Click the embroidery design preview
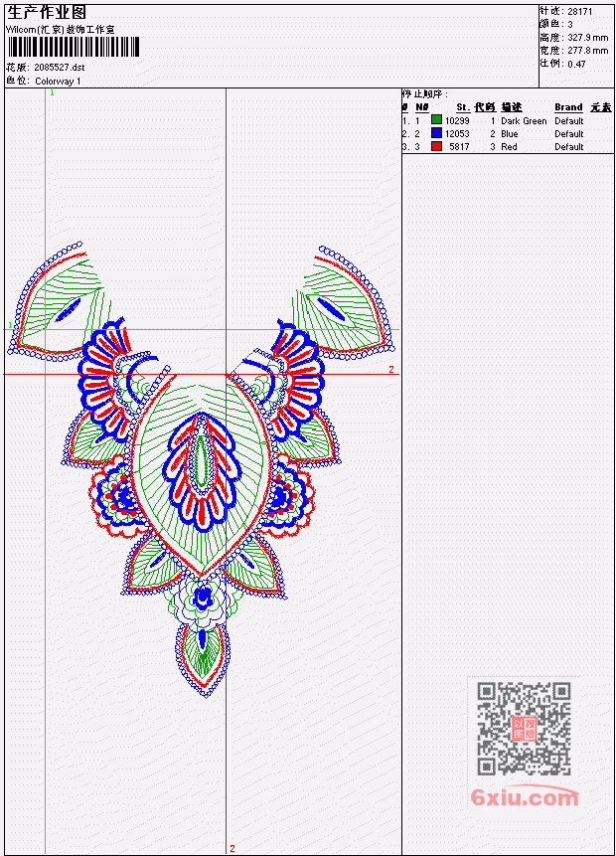Viewport: 616px width, 856px height. (202, 469)
